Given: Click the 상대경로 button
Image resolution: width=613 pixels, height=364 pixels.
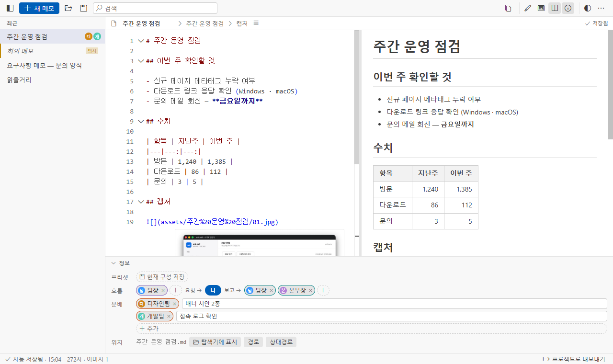Looking at the screenshot, I should tap(281, 342).
